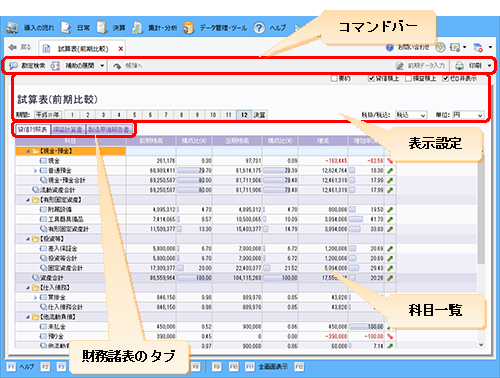Open the 集計・分析 menu icon
The image size is (500, 378).
(137, 28)
